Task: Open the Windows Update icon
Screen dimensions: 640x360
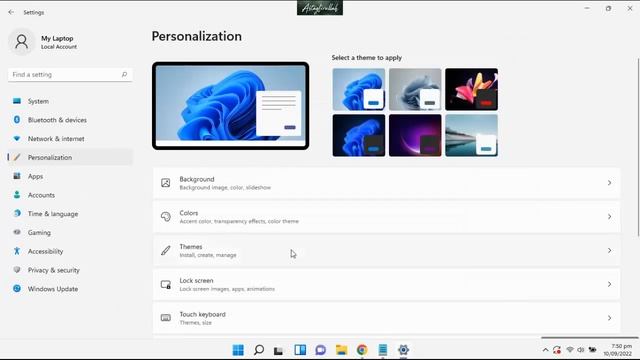Action: (x=17, y=289)
